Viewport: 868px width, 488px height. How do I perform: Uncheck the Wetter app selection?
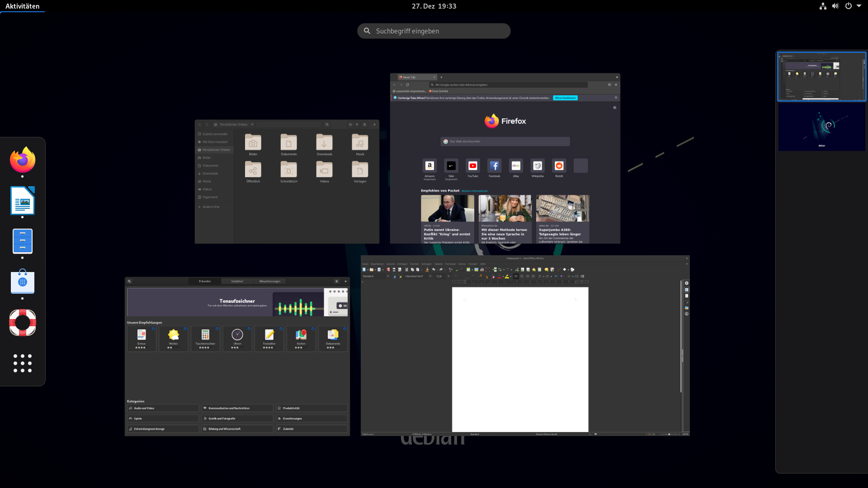pyautogui.click(x=185, y=329)
